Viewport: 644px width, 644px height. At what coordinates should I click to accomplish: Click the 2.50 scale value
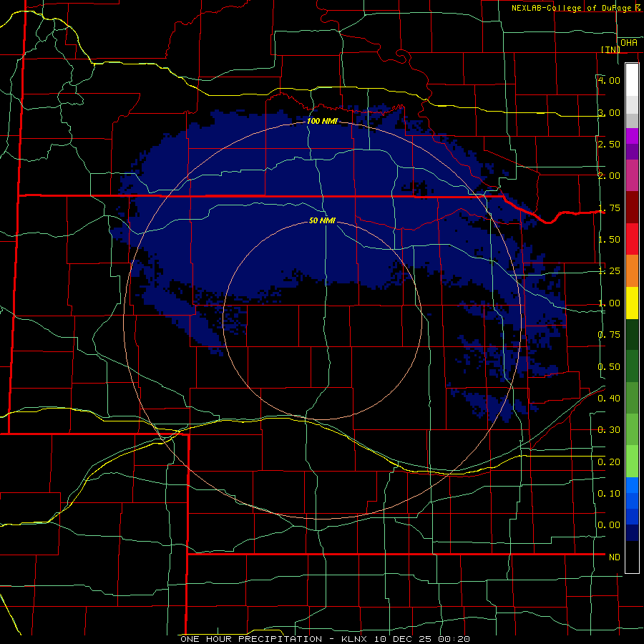[x=609, y=144]
